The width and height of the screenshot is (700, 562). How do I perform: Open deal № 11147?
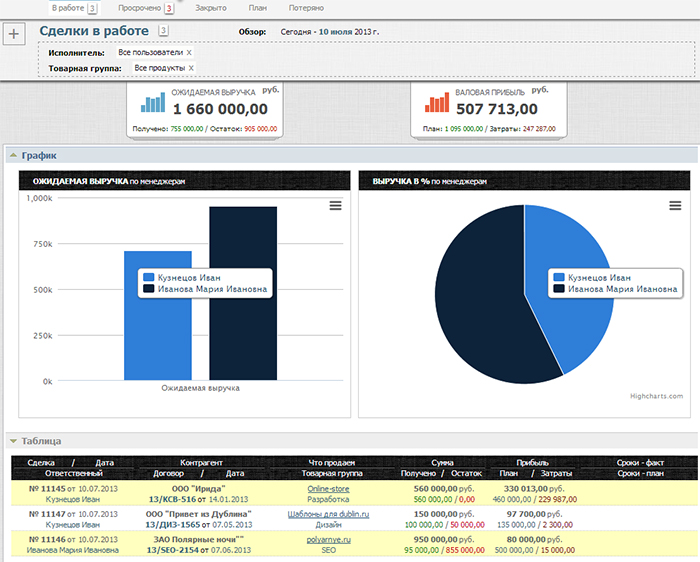[x=47, y=514]
